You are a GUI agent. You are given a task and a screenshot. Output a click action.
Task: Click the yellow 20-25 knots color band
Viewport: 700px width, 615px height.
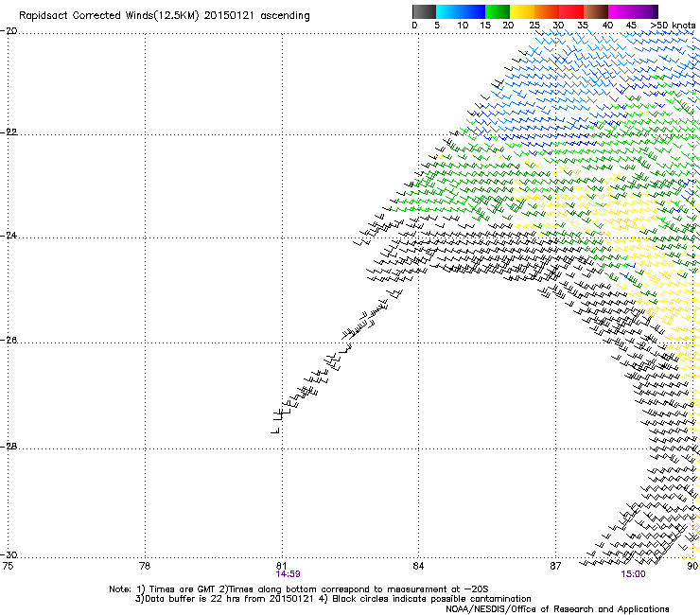point(522,11)
